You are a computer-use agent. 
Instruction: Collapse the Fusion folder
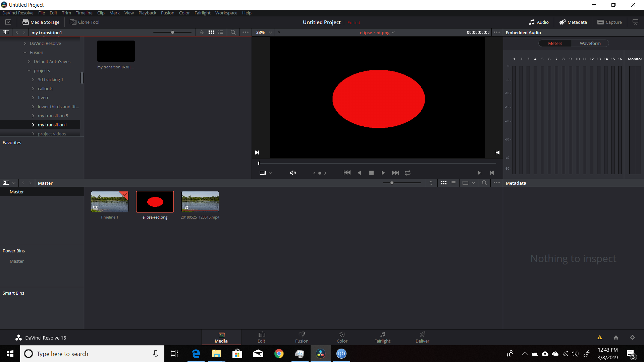pyautogui.click(x=25, y=53)
